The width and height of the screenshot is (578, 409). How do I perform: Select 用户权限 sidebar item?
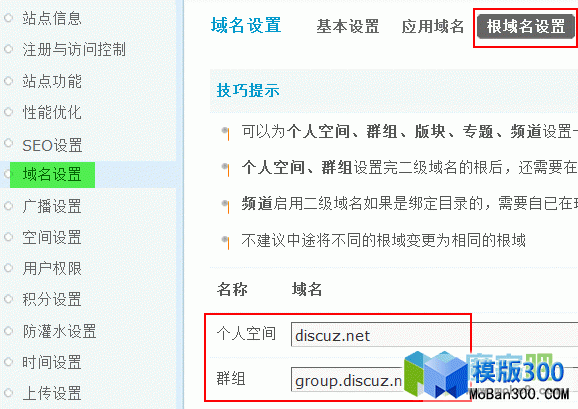(x=52, y=268)
